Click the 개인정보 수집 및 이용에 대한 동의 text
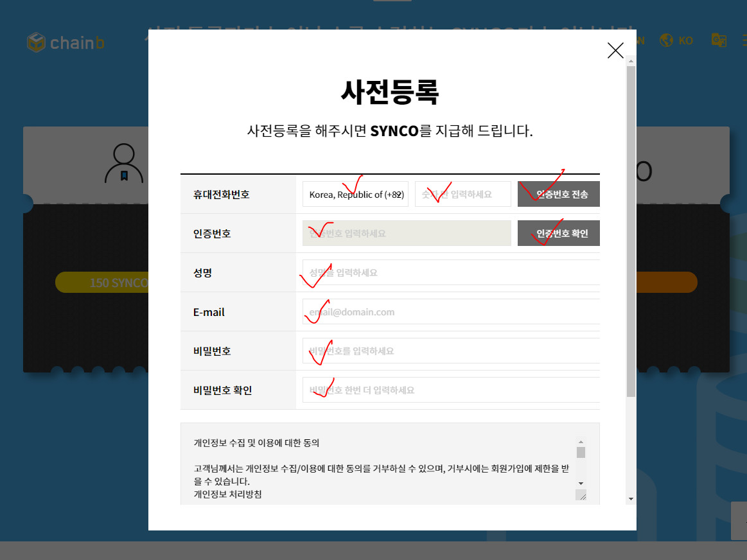The height and width of the screenshot is (560, 747). pos(256,443)
